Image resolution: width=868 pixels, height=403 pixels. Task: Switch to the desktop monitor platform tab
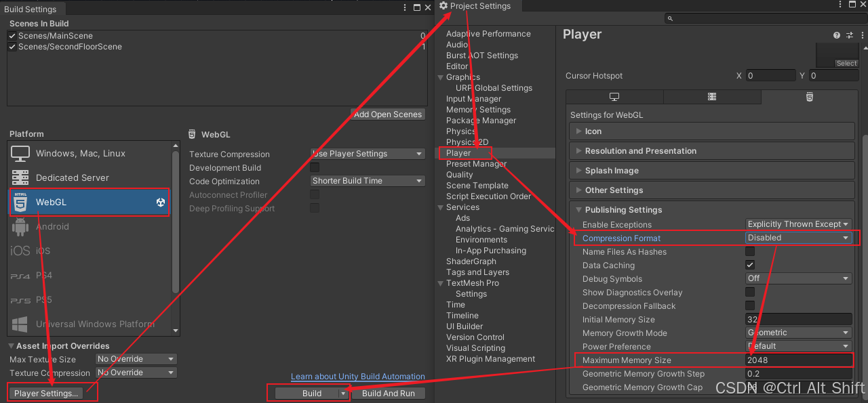tap(614, 98)
